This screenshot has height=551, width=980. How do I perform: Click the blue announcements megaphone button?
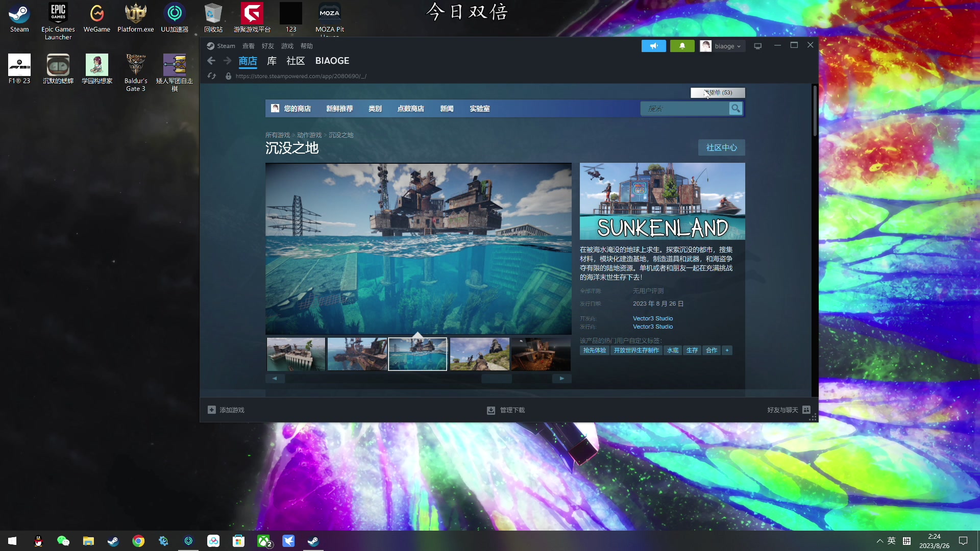coord(654,46)
